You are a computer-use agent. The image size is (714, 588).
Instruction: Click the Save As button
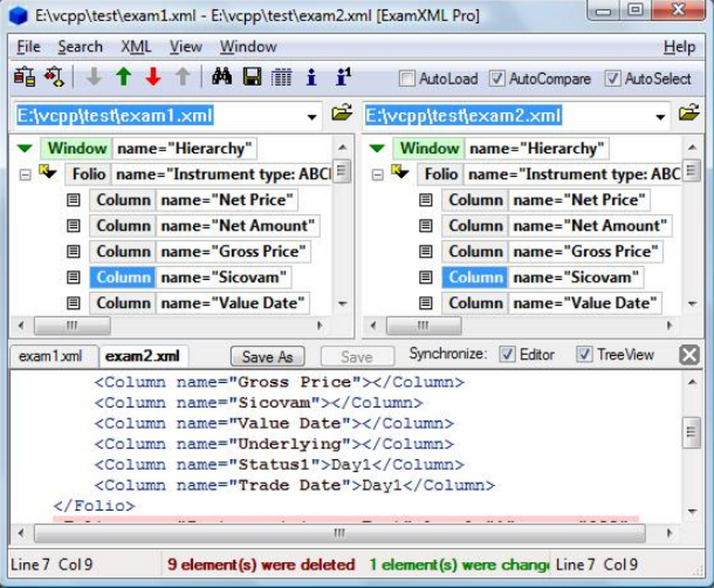(267, 356)
